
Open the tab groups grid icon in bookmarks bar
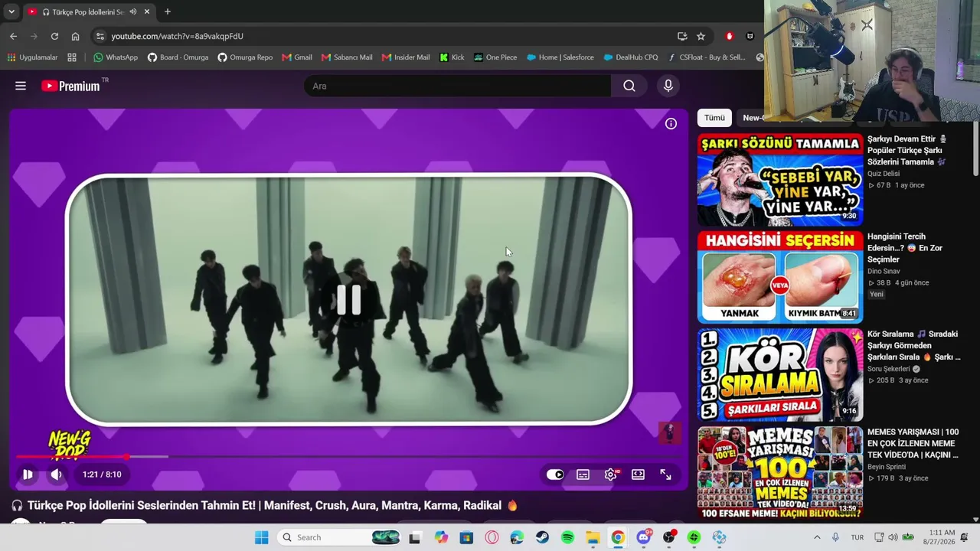[72, 57]
